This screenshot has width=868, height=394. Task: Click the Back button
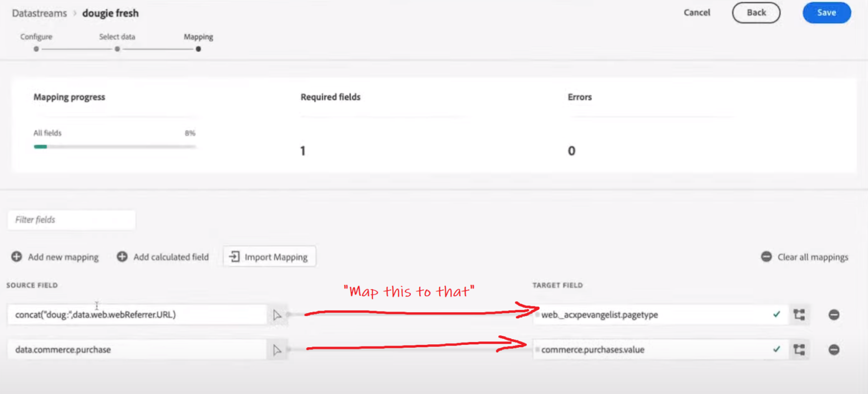(x=756, y=12)
